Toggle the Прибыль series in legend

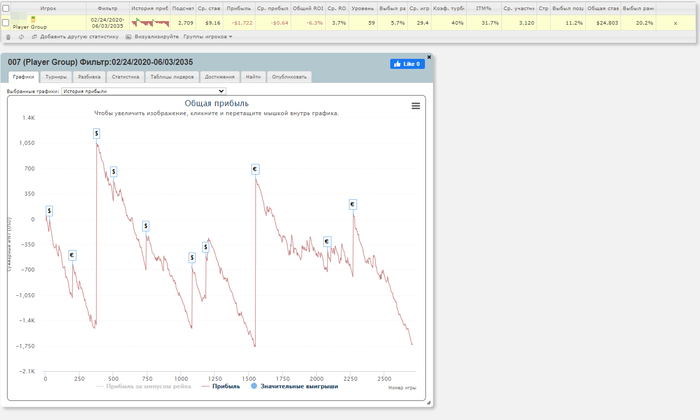tap(221, 387)
